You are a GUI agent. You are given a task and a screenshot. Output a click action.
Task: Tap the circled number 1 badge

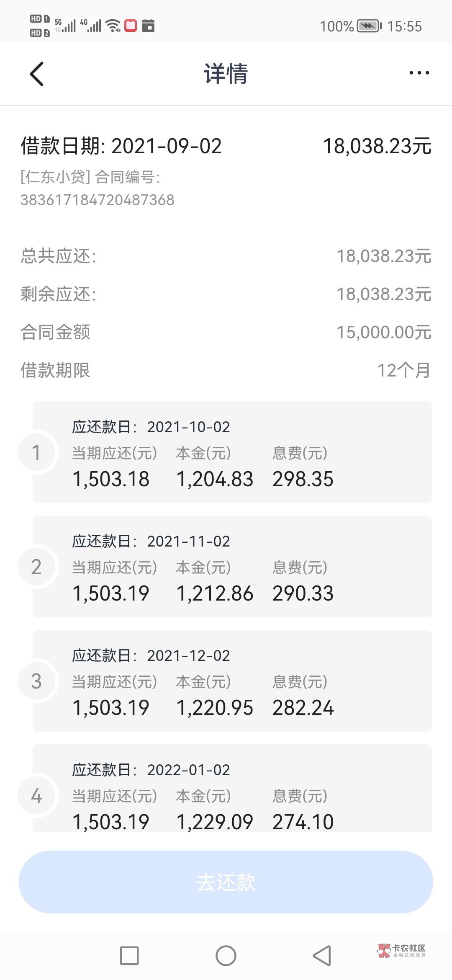36,452
